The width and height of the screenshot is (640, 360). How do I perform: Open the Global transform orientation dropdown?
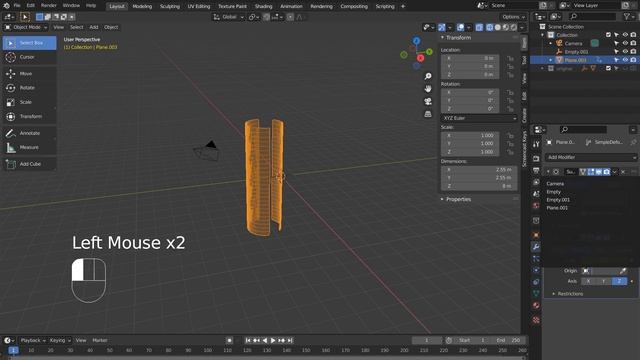click(229, 17)
